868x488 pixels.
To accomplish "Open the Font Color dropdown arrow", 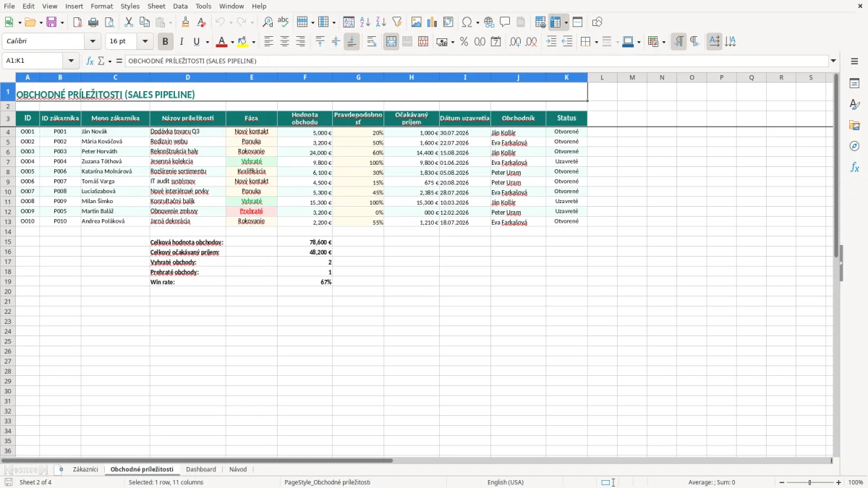I will click(231, 42).
